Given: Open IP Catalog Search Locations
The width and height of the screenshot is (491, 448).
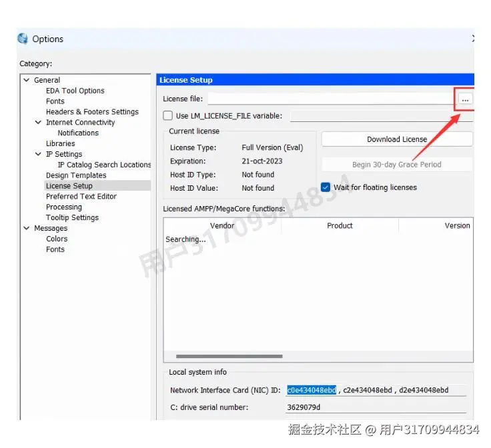Looking at the screenshot, I should click(104, 165).
